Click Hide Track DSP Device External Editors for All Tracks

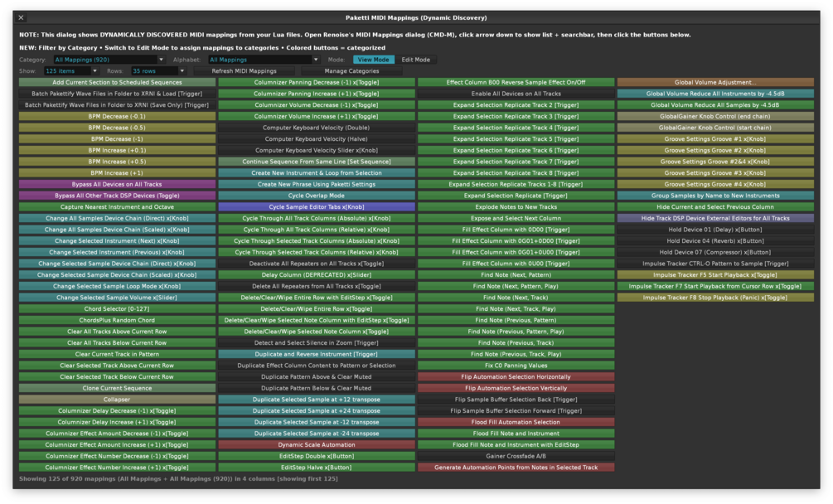click(x=715, y=218)
